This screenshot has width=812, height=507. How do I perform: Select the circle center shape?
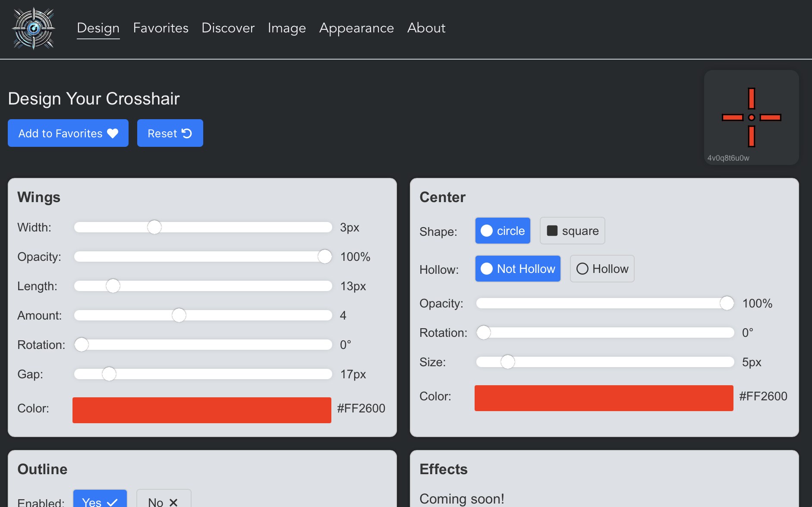click(503, 231)
